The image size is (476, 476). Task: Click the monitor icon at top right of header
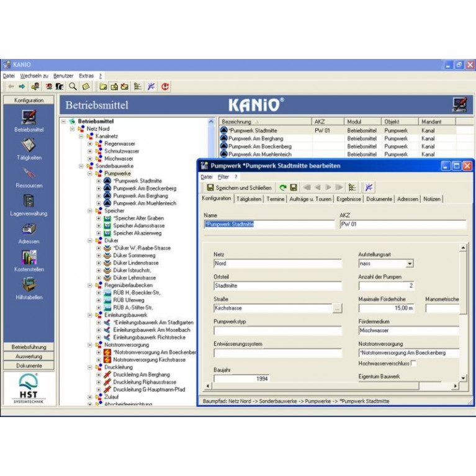459,105
